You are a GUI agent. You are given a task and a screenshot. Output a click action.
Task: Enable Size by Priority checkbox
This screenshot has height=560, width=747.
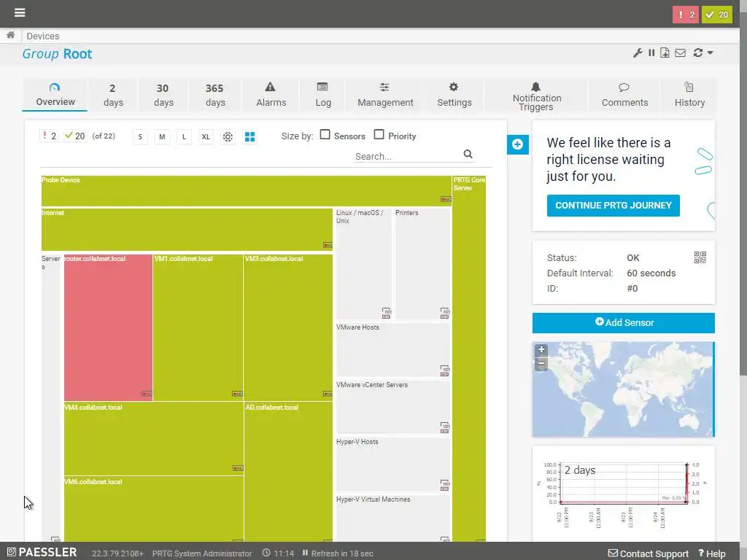point(379,135)
